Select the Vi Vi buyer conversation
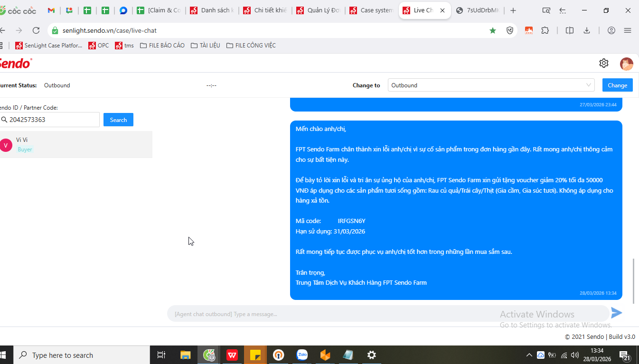This screenshot has height=364, width=639. pyautogui.click(x=76, y=144)
